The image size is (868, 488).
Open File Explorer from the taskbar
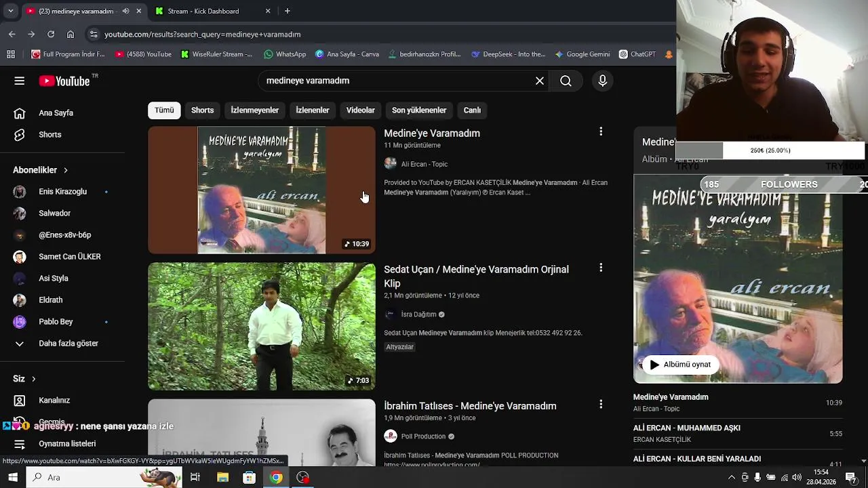[222, 477]
